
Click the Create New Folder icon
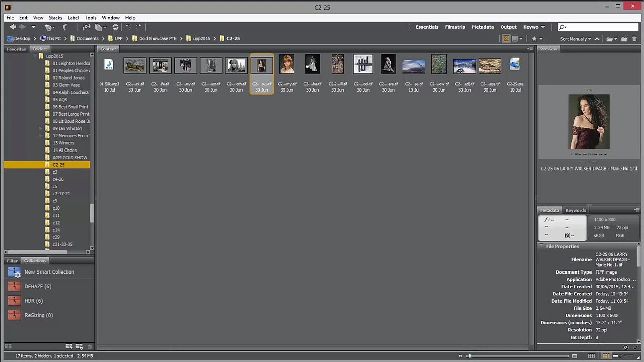624,39
